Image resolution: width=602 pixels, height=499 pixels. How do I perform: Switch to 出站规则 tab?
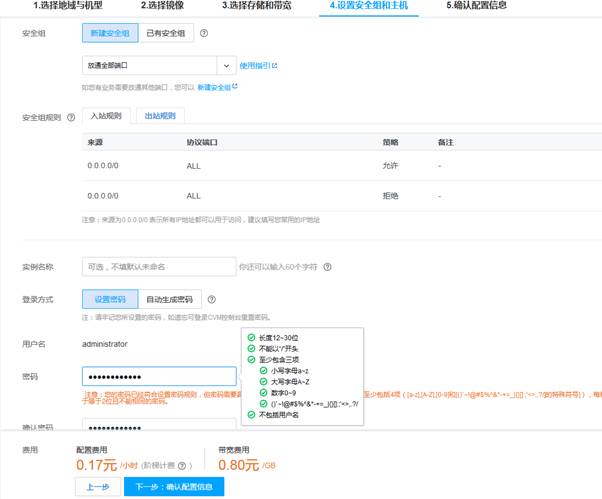coord(159,116)
